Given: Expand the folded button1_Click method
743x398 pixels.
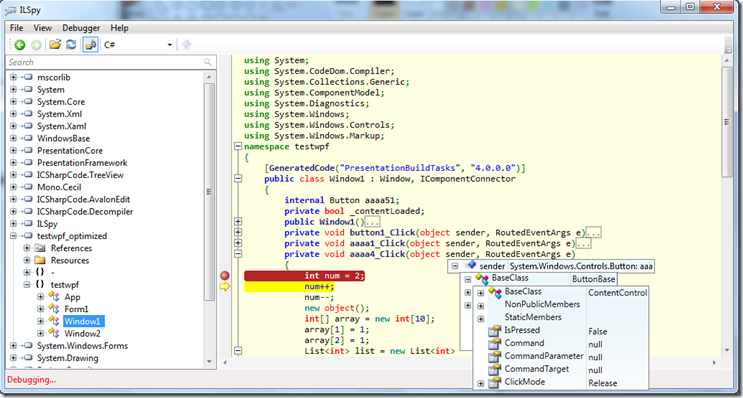Looking at the screenshot, I should point(238,232).
